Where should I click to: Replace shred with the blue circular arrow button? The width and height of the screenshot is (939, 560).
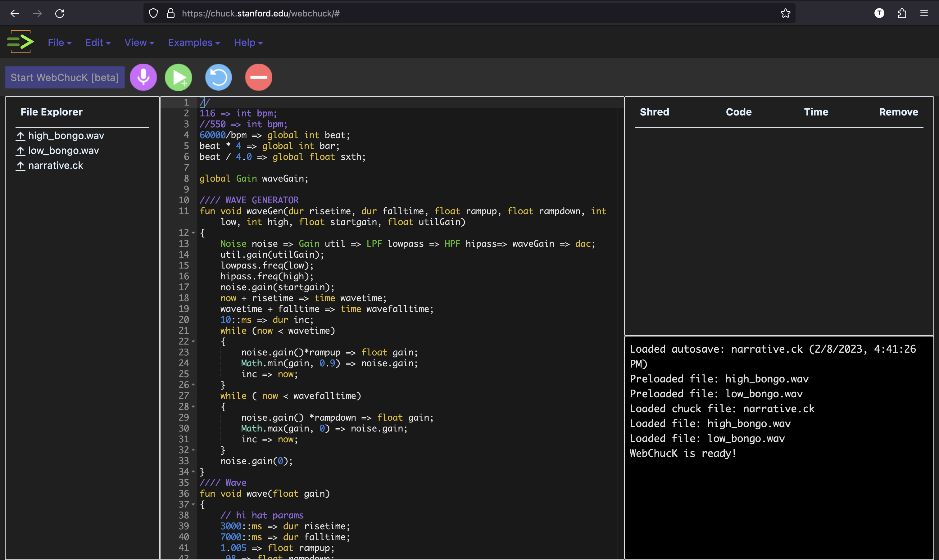(219, 77)
